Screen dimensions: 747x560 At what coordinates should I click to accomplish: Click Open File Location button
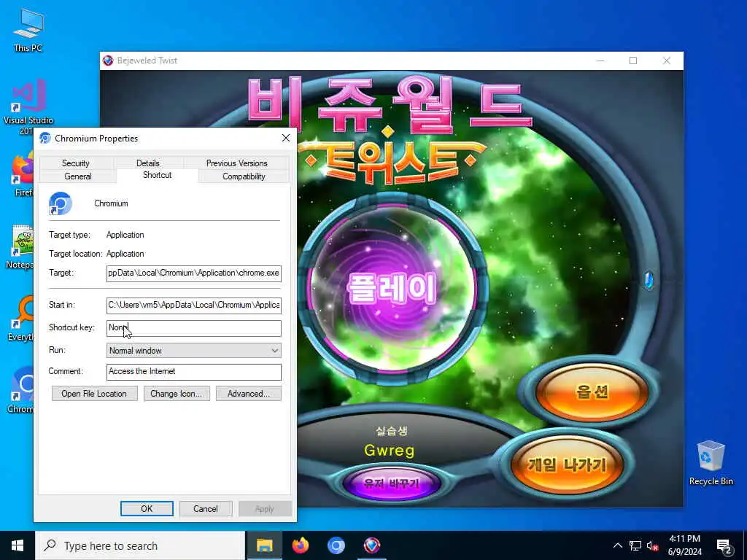[x=94, y=394]
